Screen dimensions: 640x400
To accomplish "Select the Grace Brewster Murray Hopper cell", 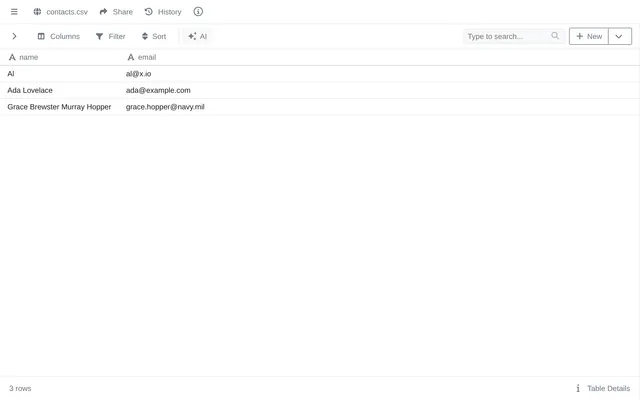I will coord(59,107).
